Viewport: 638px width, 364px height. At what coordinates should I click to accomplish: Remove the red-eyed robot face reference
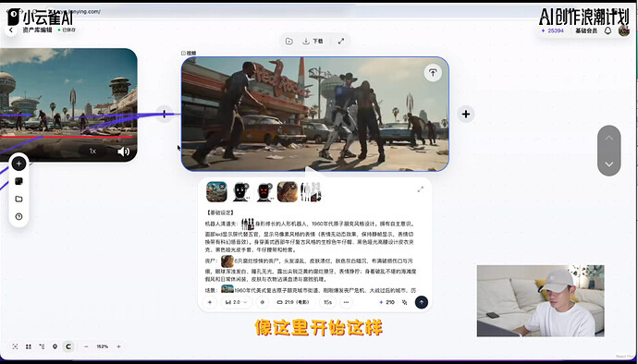269,186
